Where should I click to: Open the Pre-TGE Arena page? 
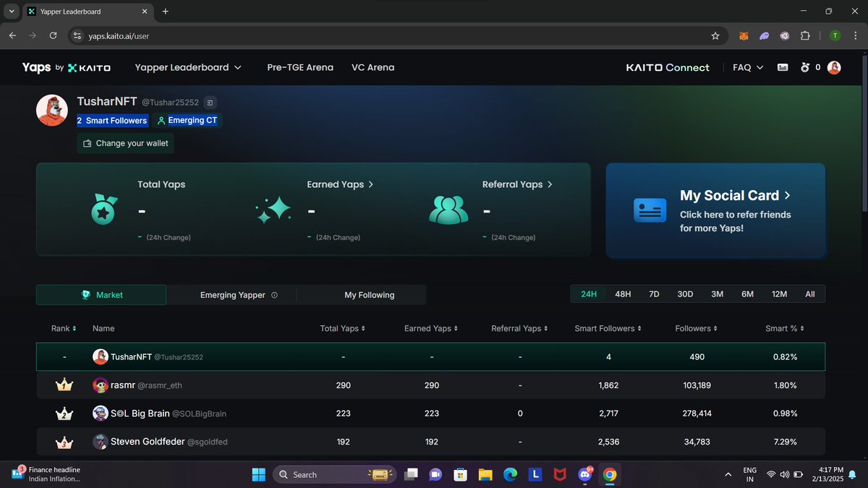300,67
